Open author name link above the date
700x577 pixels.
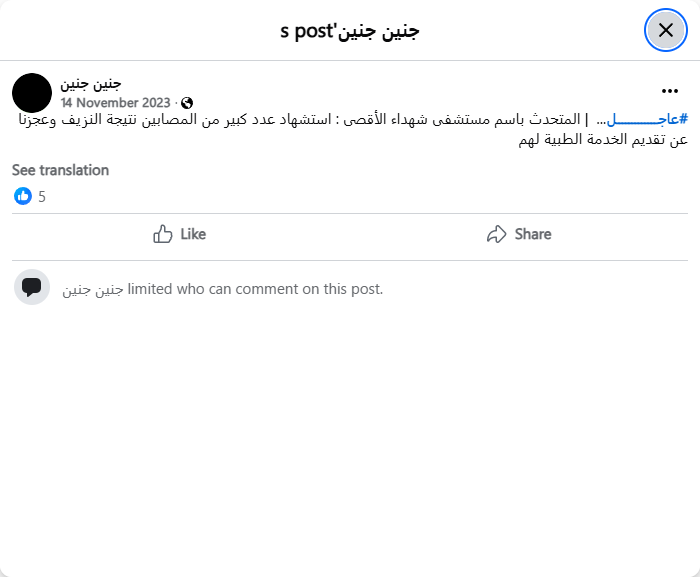pos(91,83)
